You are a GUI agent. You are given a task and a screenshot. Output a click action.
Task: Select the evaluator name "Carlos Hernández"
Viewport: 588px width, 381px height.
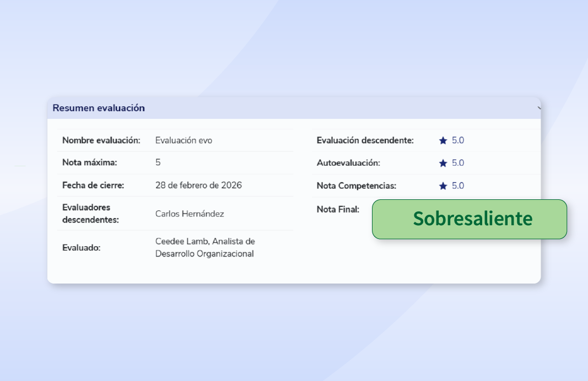tap(190, 214)
